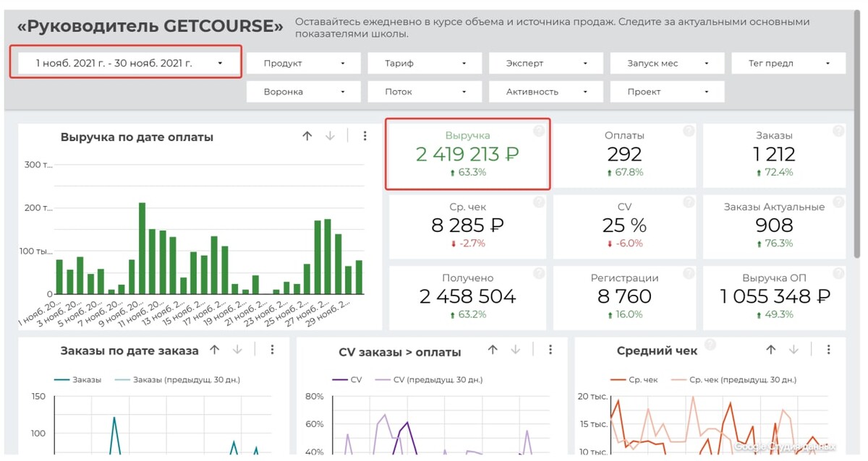Click the 63.3% revenue change indicator
The image size is (868, 461).
(x=467, y=173)
